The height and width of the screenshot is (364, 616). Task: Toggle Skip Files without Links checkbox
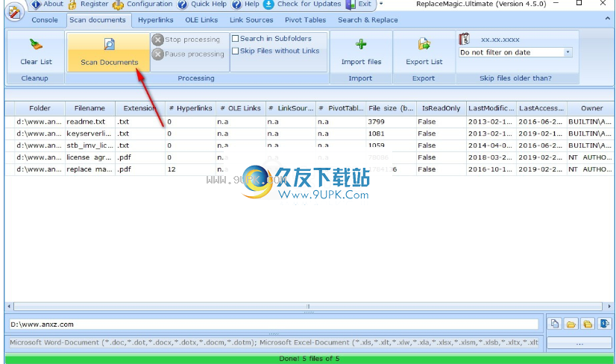pyautogui.click(x=236, y=51)
